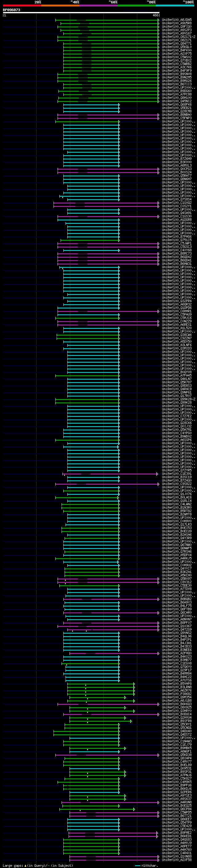
Task: Select hit label UniRef100_B7Z6H9
Action: pyautogui.click(x=177, y=159)
